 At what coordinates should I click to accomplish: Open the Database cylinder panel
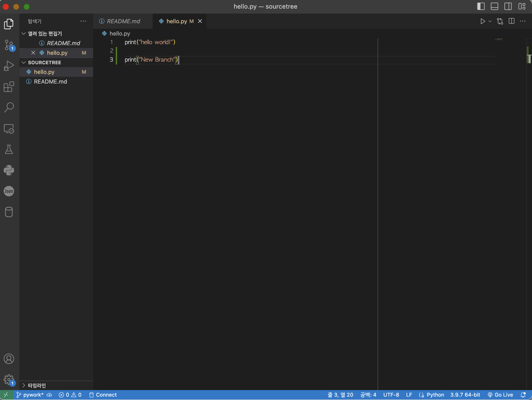point(9,212)
